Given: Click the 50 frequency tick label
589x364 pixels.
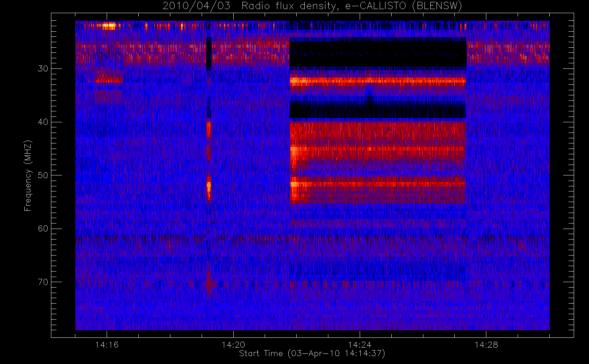Looking at the screenshot, I should (43, 175).
